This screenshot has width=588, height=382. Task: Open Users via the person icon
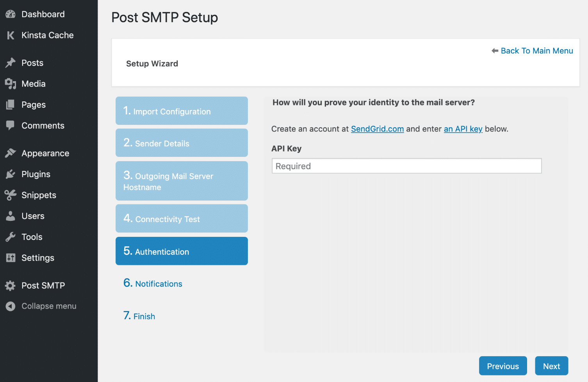tap(10, 216)
